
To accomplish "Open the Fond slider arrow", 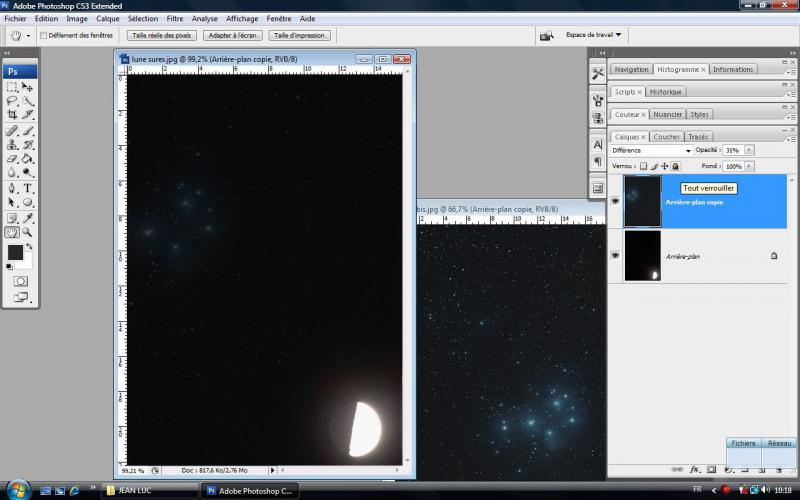I will (x=749, y=166).
